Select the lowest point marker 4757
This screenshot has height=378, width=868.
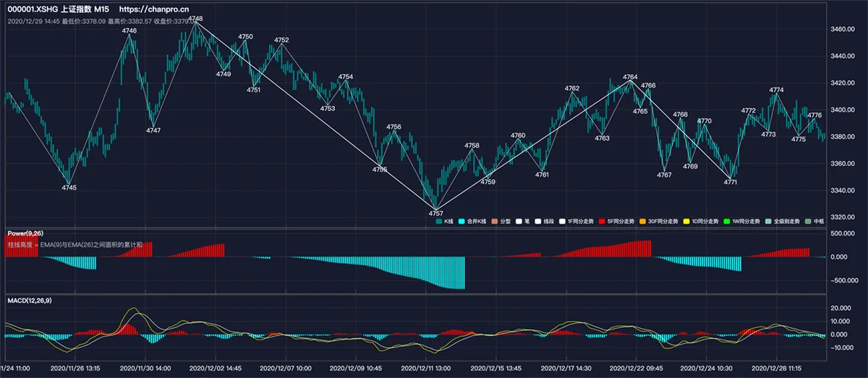tap(435, 214)
